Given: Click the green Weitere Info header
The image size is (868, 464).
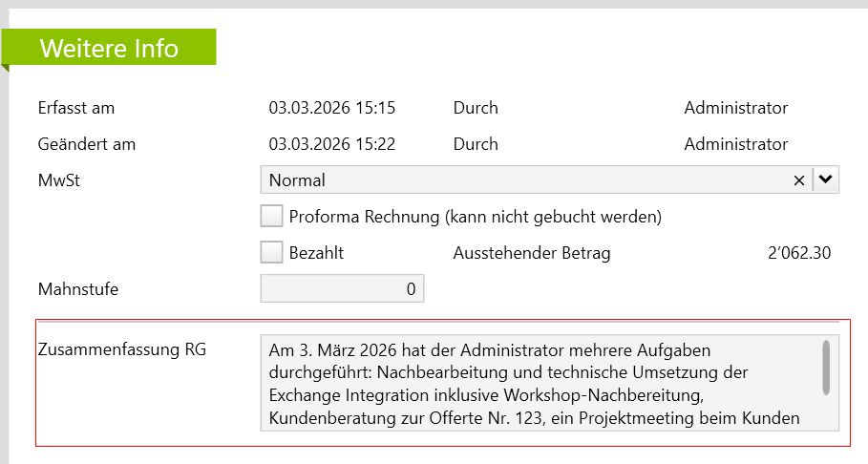Looking at the screenshot, I should click(x=109, y=48).
